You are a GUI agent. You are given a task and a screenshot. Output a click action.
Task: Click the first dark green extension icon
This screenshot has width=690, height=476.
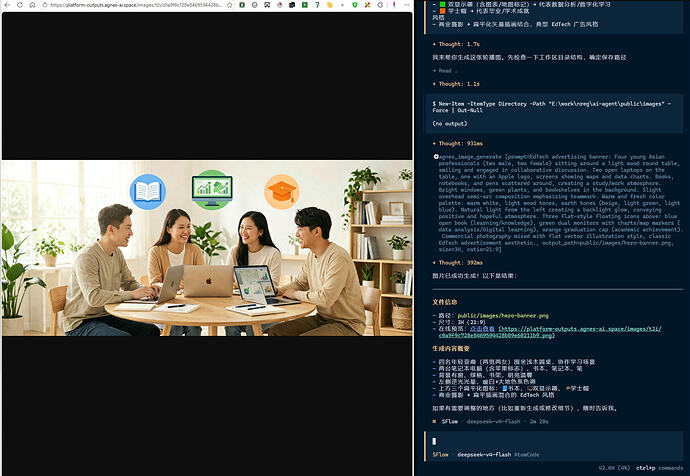click(x=242, y=5)
